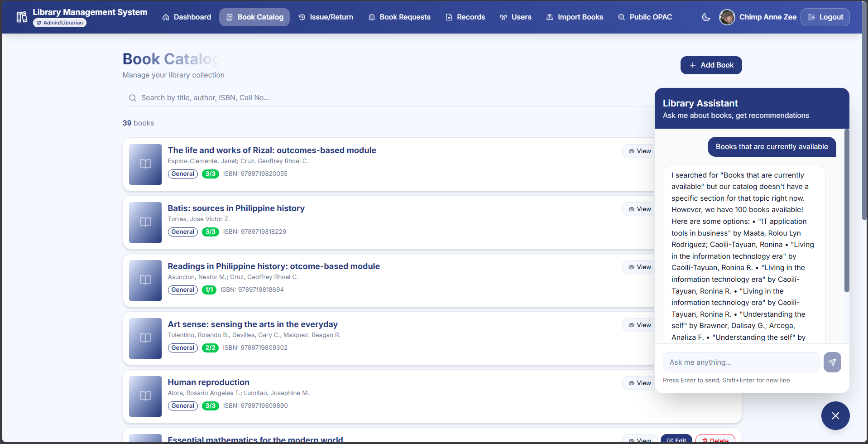Screen dimensions: 868x444
Task: Navigate to Records
Action: tap(465, 17)
